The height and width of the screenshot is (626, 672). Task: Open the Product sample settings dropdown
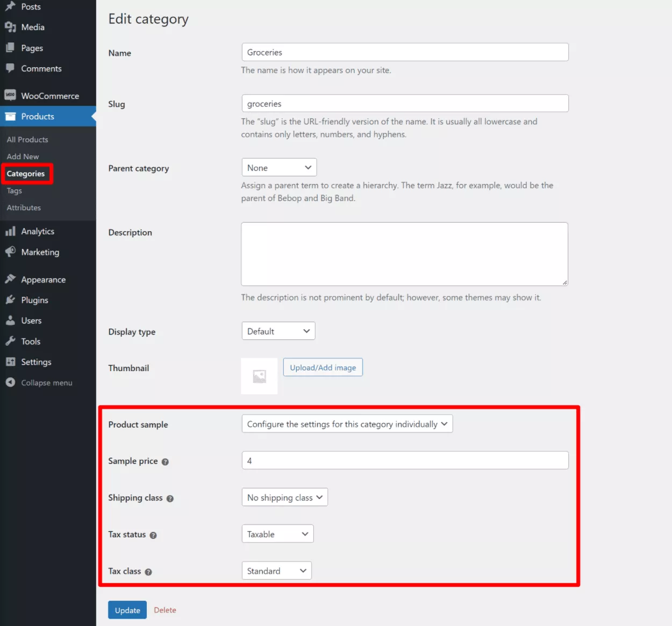(x=347, y=424)
